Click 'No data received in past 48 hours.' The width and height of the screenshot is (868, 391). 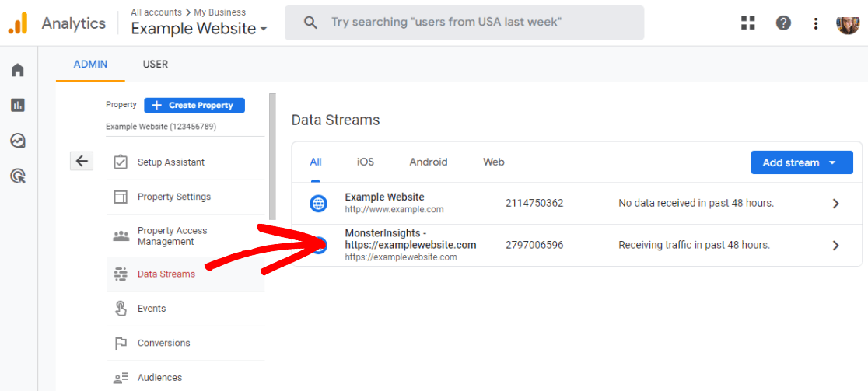pyautogui.click(x=696, y=203)
